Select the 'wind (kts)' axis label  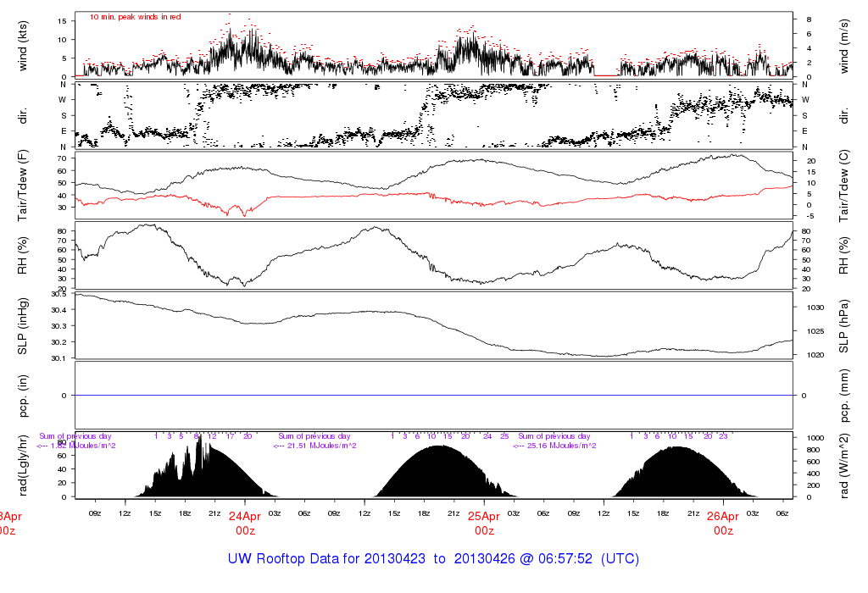click(22, 47)
